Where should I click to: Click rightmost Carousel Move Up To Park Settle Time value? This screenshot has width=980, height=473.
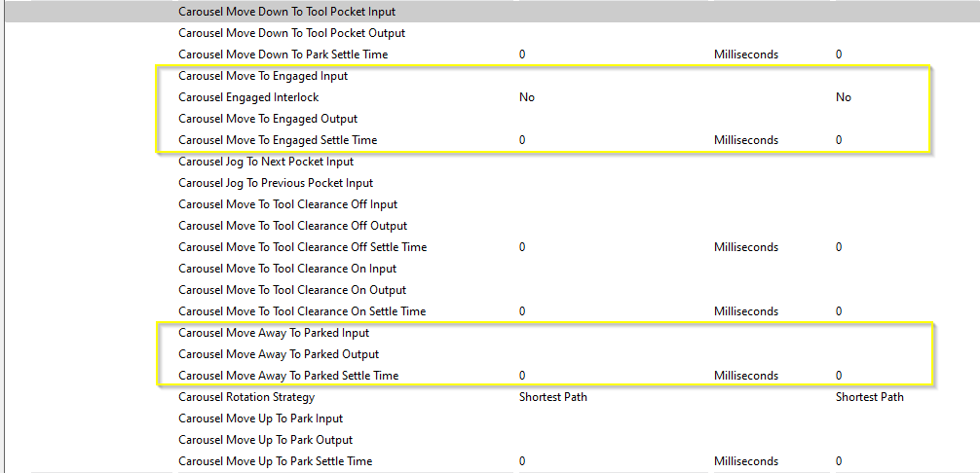(x=839, y=461)
